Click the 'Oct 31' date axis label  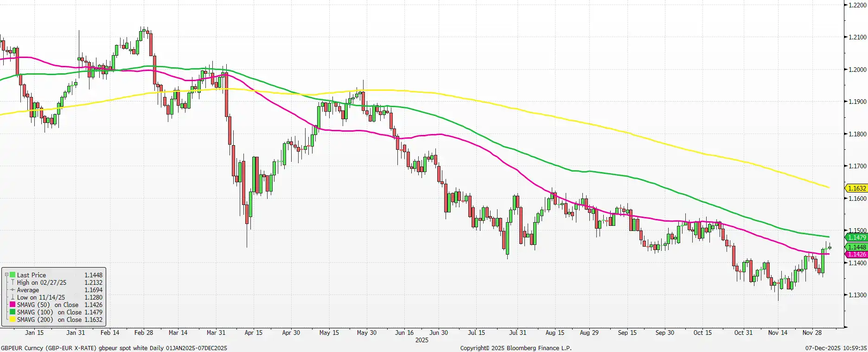pyautogui.click(x=744, y=333)
